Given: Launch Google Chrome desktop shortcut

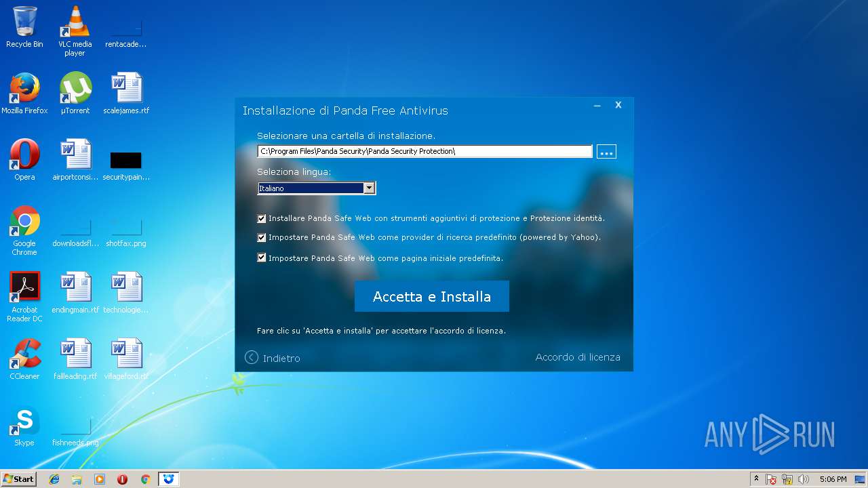Looking at the screenshot, I should (24, 230).
